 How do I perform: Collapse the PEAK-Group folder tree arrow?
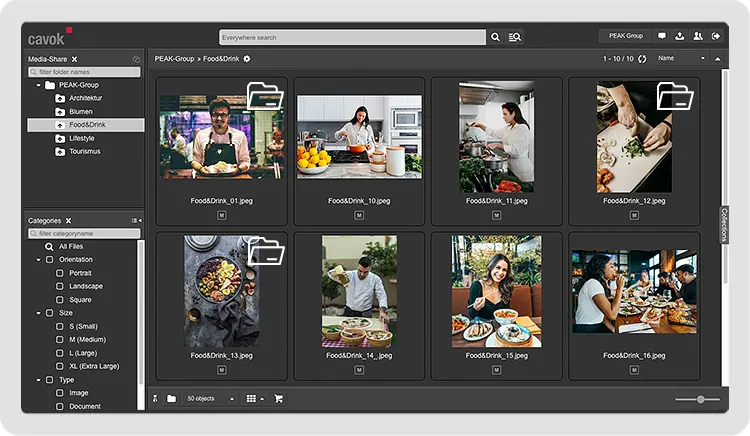[38, 85]
